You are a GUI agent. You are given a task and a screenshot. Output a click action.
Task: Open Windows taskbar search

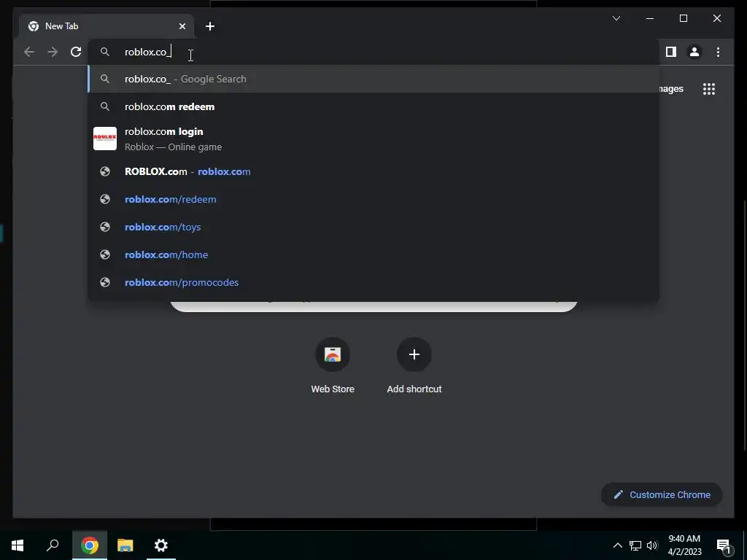[53, 545]
